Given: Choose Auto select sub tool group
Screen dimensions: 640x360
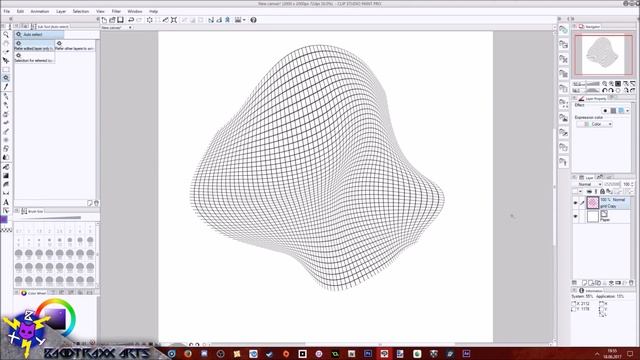Looking at the screenshot, I should tap(39, 35).
